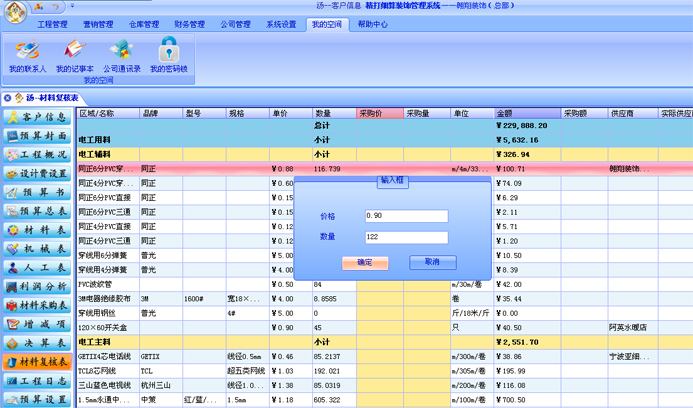Screen dimensions: 693x408
Task: Open 预算设置 in the sidebar
Action: [37, 399]
